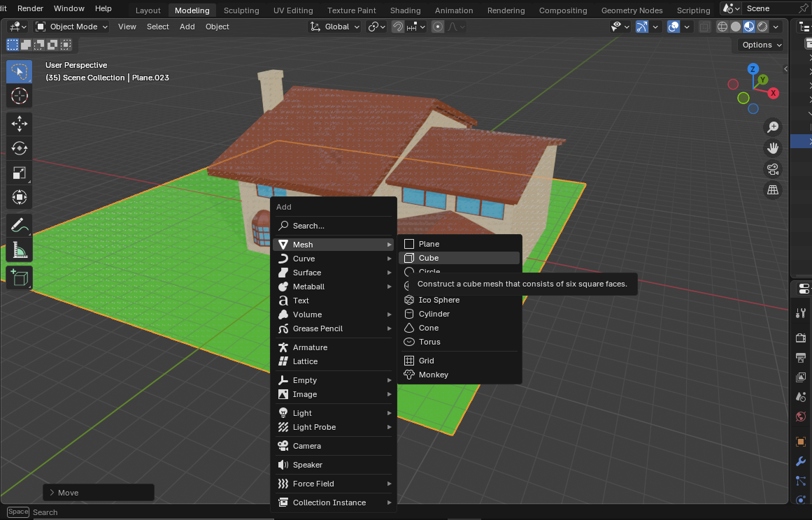Open the World properties tab
Screen dimensions: 812x520
[x=801, y=417]
